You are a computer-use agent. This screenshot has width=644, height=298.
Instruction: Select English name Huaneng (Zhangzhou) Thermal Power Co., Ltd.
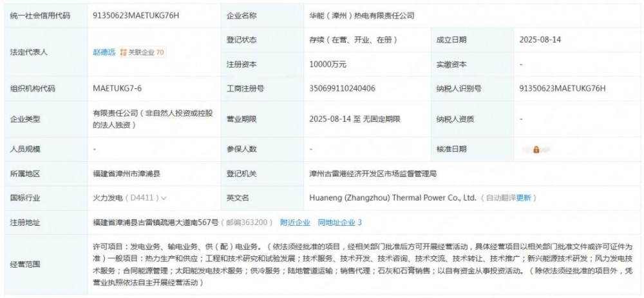(393, 198)
